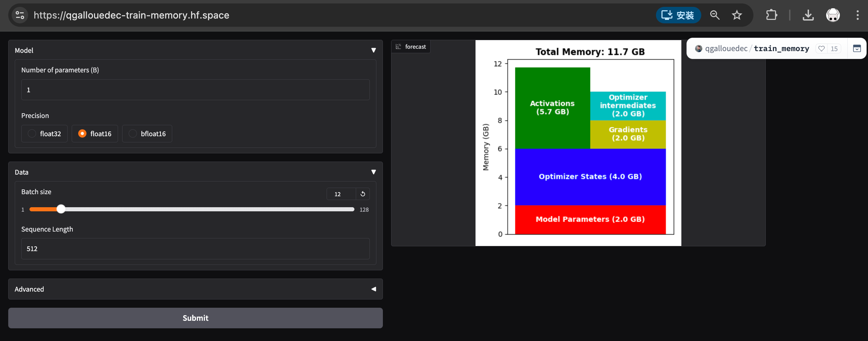
Task: Click the Sequence Length input field
Action: [x=195, y=249]
